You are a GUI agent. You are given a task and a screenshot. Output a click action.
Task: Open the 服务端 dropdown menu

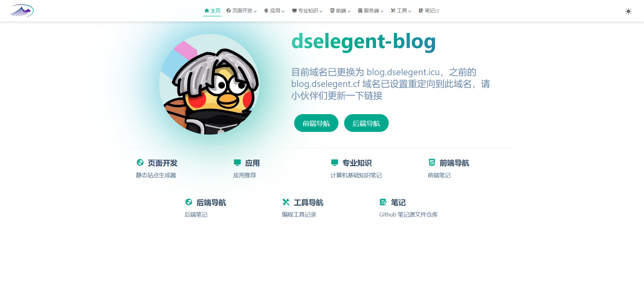tap(371, 11)
